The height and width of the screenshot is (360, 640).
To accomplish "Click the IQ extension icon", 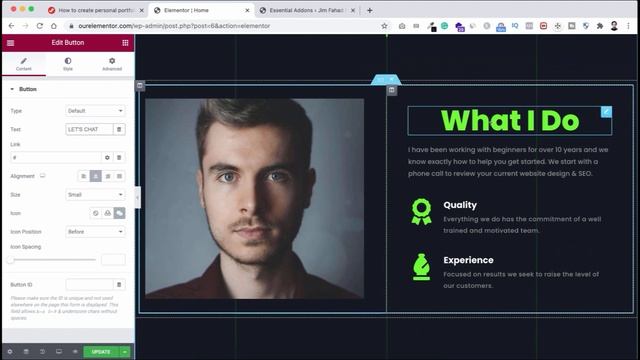I will tap(515, 26).
